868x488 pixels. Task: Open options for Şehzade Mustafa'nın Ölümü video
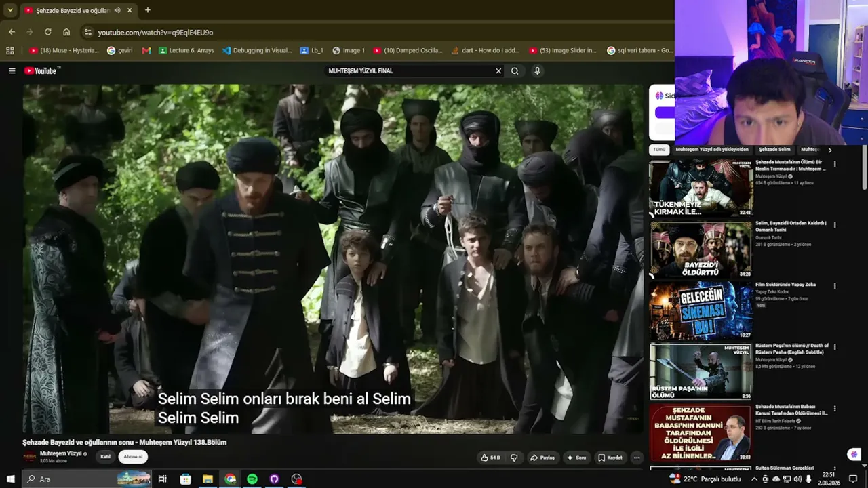pos(835,164)
